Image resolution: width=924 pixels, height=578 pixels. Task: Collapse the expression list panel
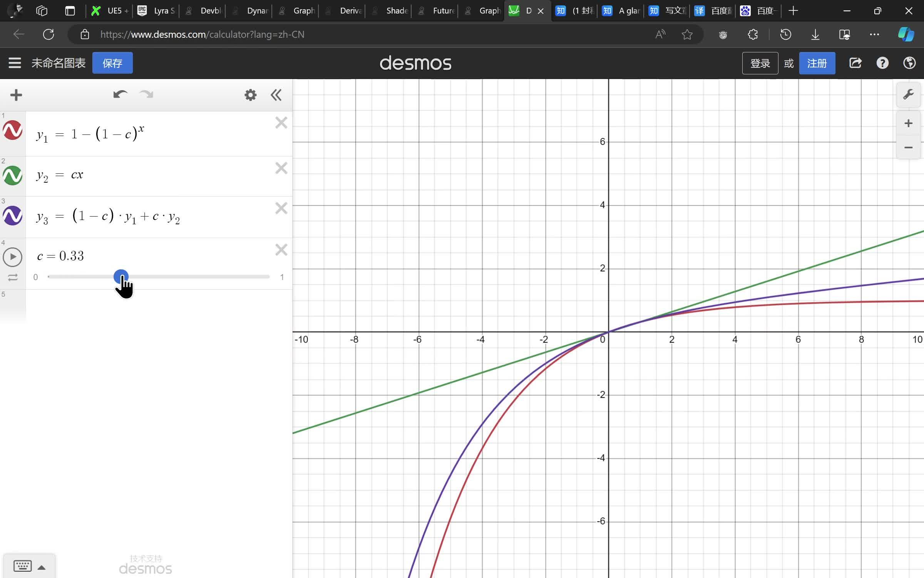[276, 95]
